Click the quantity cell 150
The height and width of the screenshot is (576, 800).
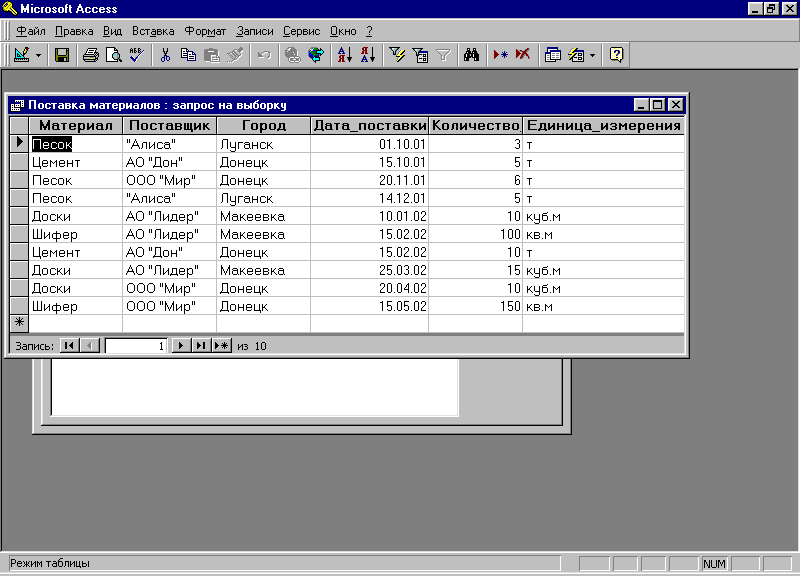(x=476, y=306)
